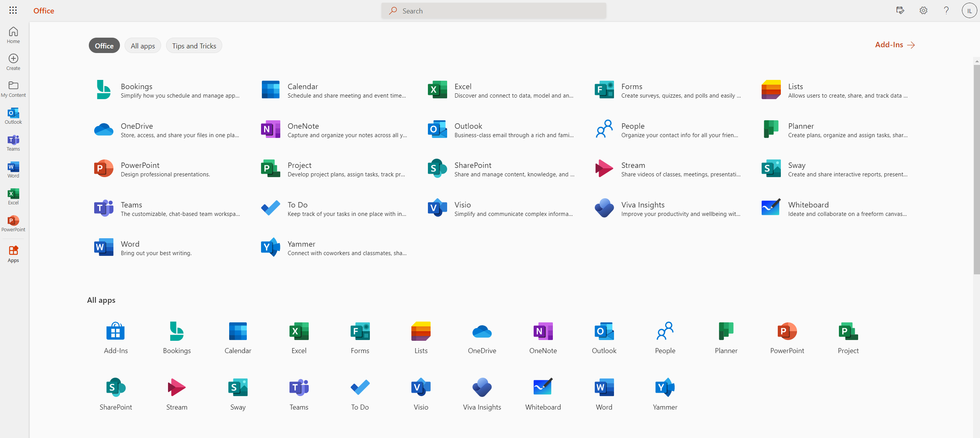Open Bookings in the Office list
980x438 pixels.
(x=167, y=90)
